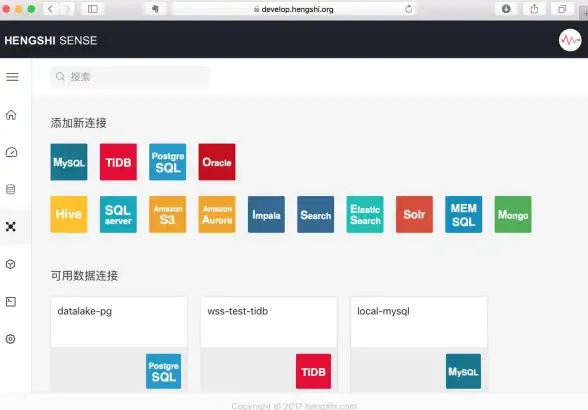
Task: Click TiDB badge on wss-test-tidb card
Action: 314,371
